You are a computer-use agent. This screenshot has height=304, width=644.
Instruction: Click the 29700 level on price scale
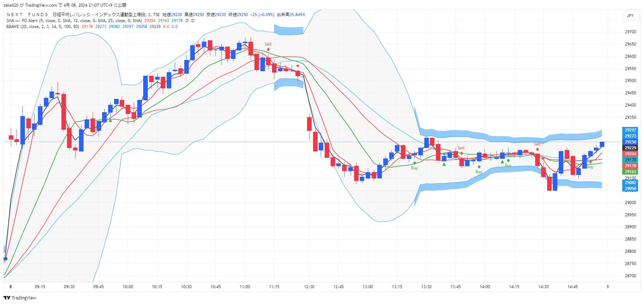(x=630, y=32)
